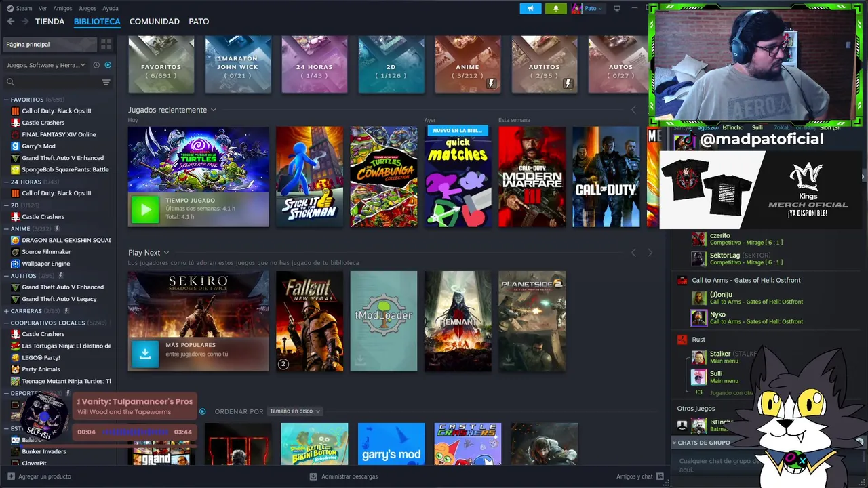Click the dynamic lightning icon on the Autitos shelf card
Screen dimensions: 868x488
point(568,84)
